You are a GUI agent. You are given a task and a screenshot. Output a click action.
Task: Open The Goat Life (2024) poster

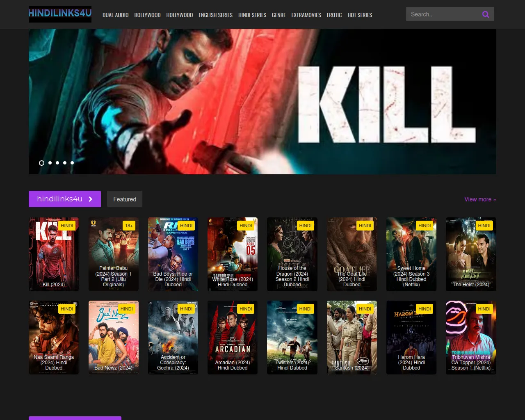click(x=352, y=254)
